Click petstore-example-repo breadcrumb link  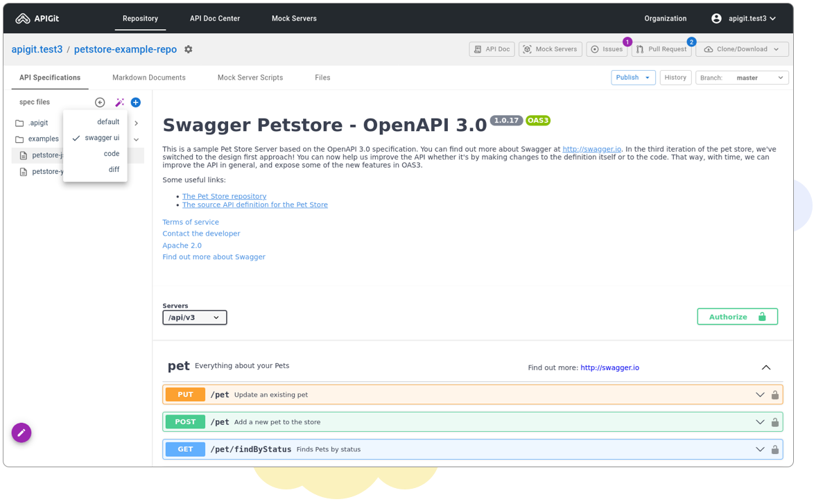pyautogui.click(x=125, y=49)
